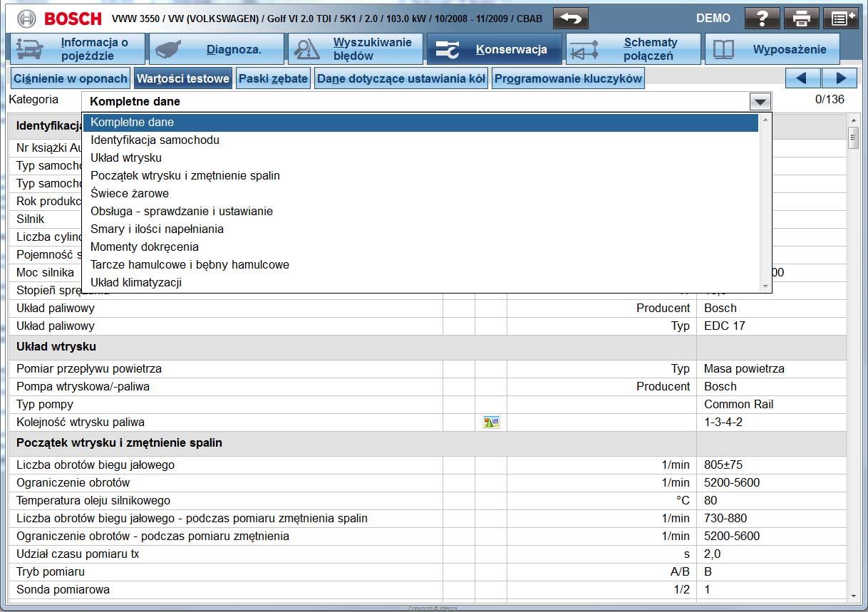Open the Informacja o pojeździe tab
This screenshot has width=868, height=612.
point(77,49)
